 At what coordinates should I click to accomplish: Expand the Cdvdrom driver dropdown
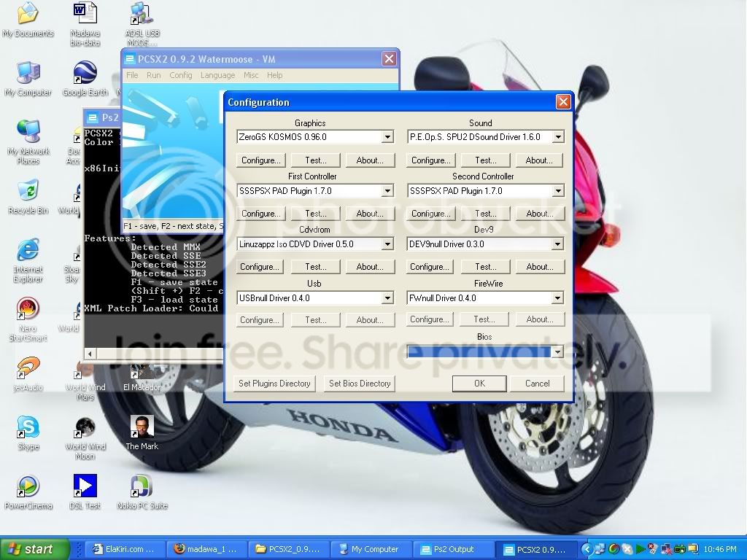click(388, 244)
